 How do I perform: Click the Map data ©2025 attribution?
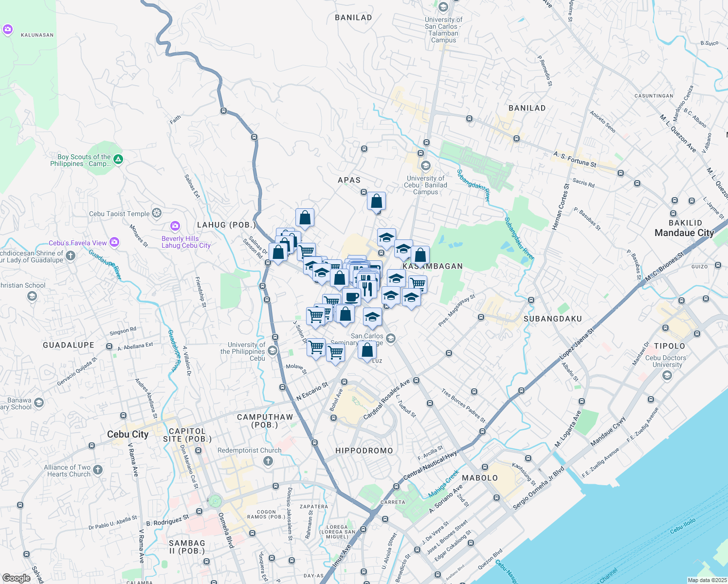pos(707,580)
